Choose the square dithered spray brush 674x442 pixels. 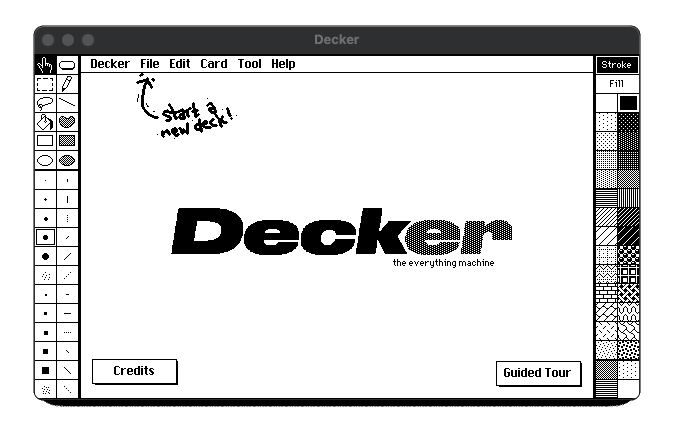pos(46,390)
